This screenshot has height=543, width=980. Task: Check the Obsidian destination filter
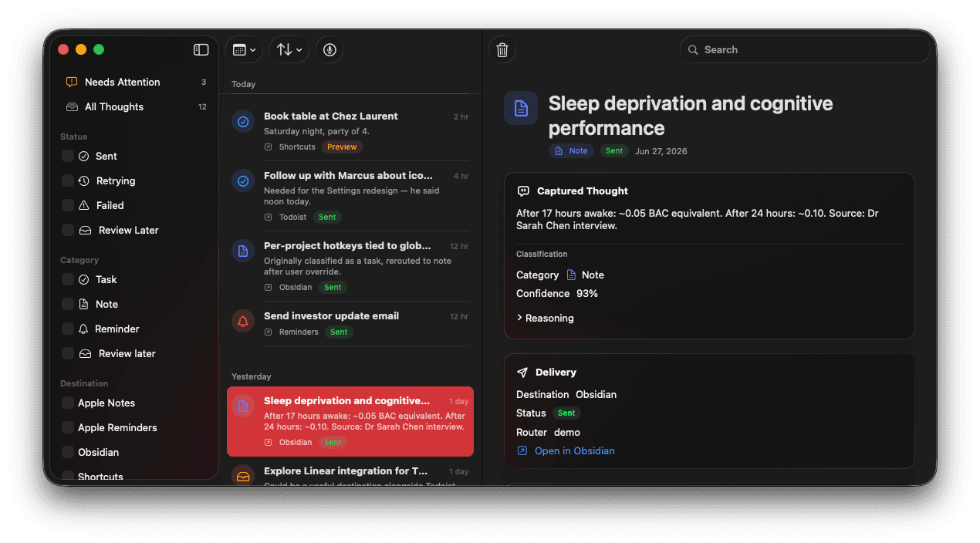pyautogui.click(x=68, y=452)
